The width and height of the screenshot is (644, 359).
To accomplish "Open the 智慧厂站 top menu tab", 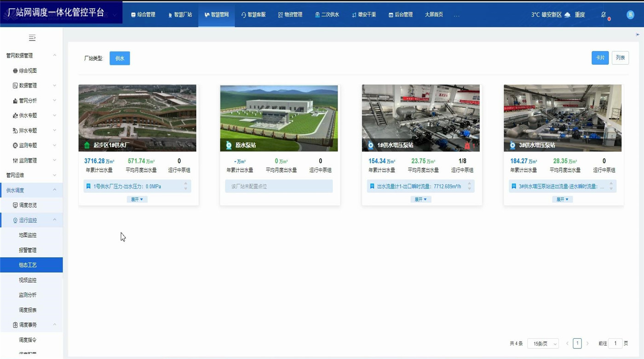I will pyautogui.click(x=180, y=15).
